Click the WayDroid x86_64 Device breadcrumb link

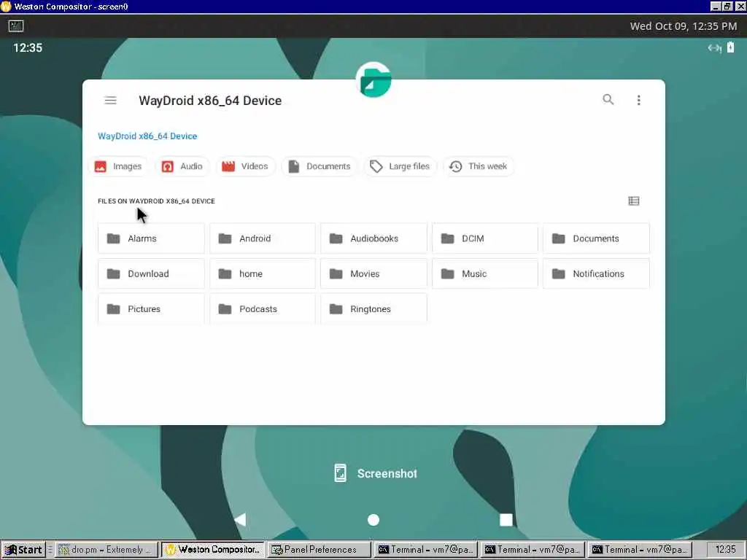click(x=147, y=136)
